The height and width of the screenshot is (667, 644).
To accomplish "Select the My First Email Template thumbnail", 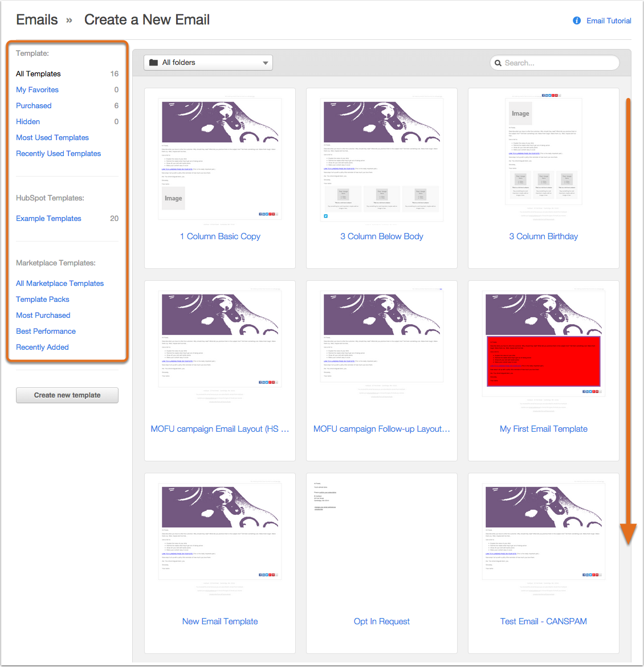I will tap(544, 342).
